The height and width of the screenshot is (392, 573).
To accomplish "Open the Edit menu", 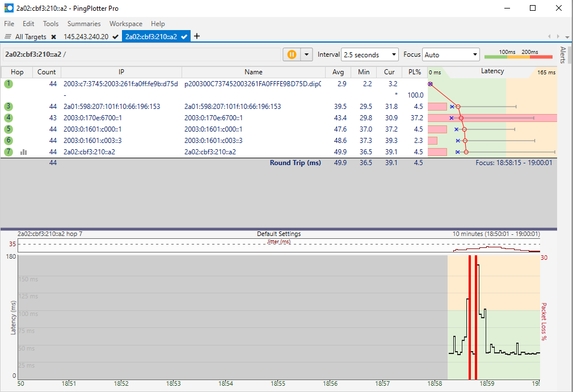I will tap(28, 24).
